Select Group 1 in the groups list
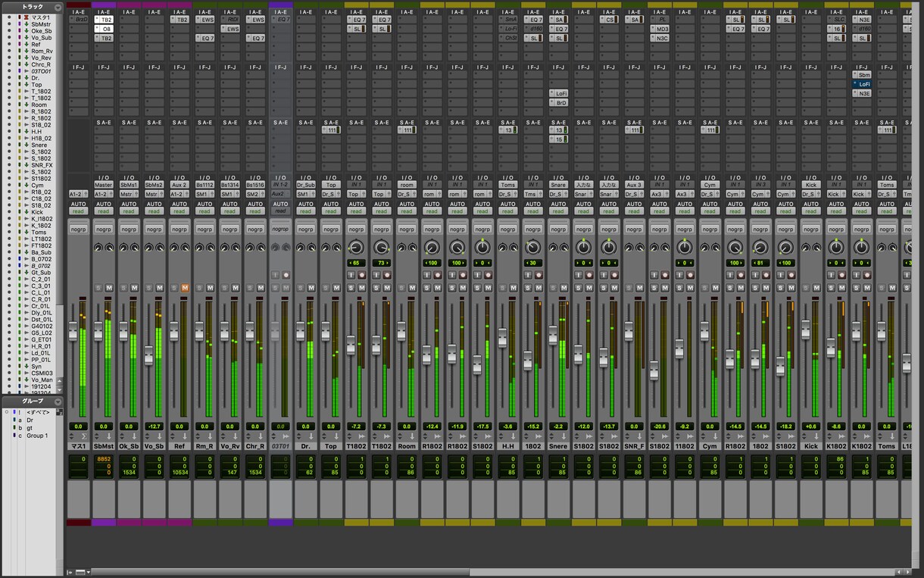 37,436
